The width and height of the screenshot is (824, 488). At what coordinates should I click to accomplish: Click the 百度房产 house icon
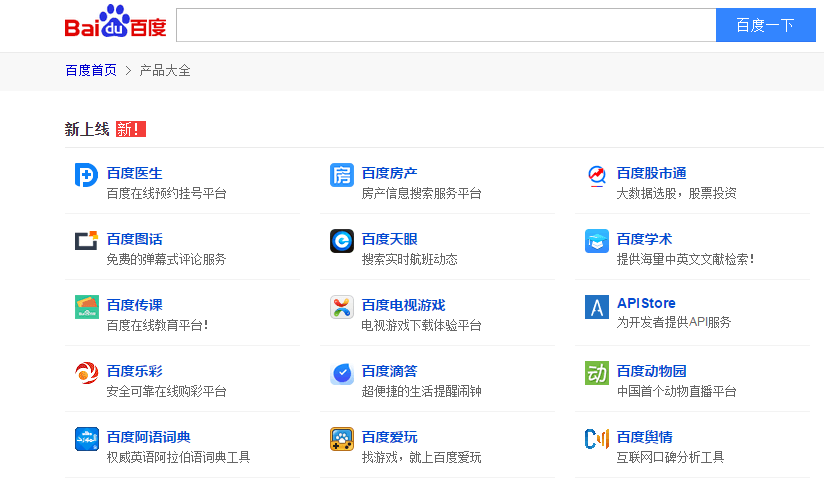click(x=342, y=175)
